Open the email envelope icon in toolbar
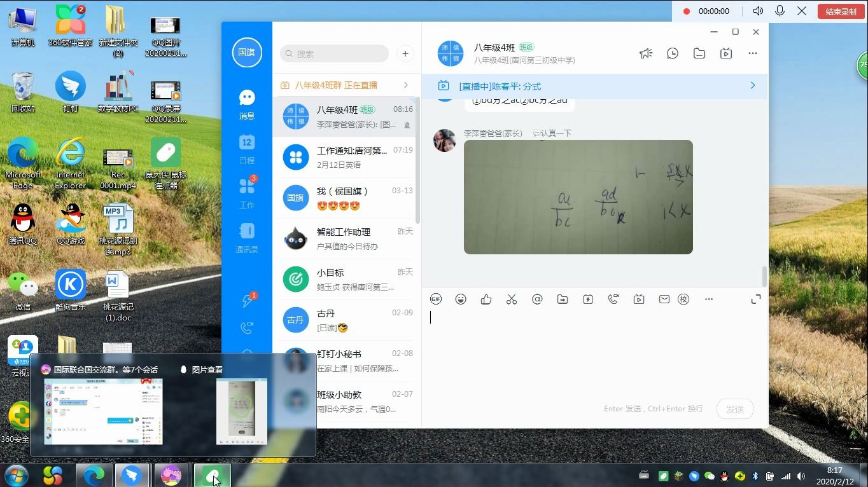The width and height of the screenshot is (868, 487). click(x=664, y=299)
